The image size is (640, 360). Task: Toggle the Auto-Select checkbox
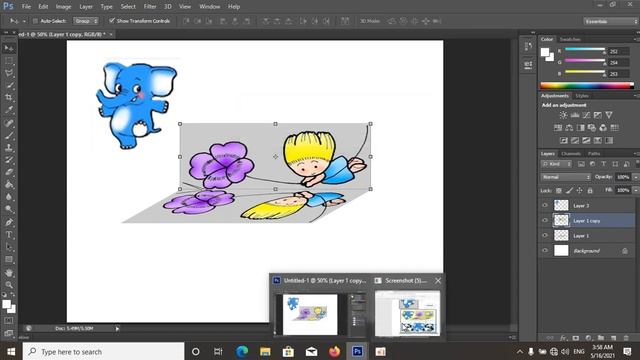point(35,21)
